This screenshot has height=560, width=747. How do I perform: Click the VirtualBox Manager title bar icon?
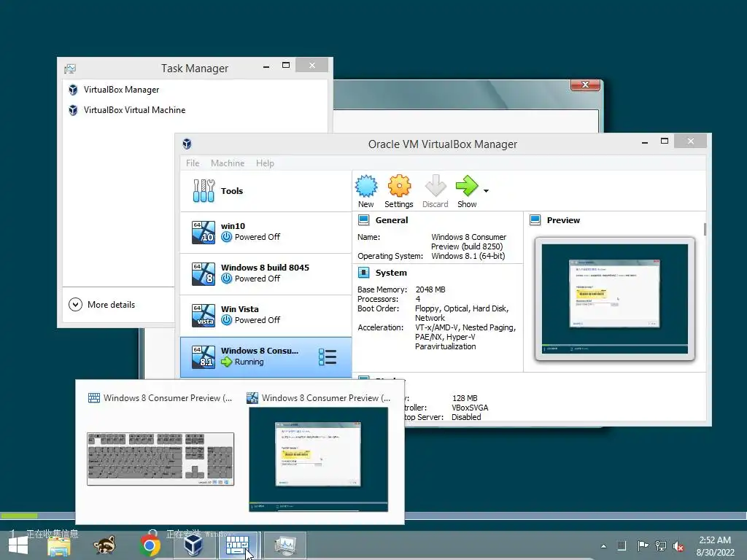[187, 144]
